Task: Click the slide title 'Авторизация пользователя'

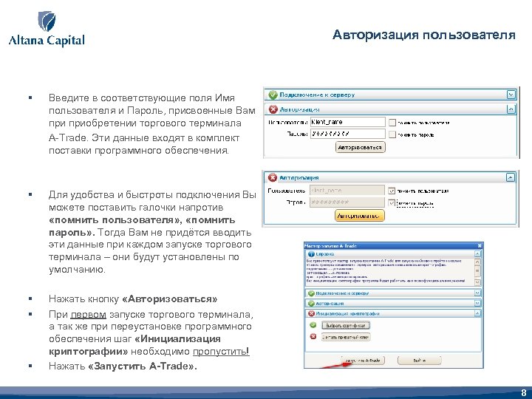Action: pos(424,35)
